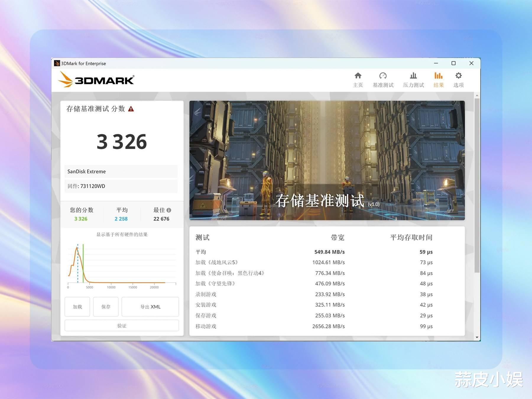Click the best score 22 676
The image size is (532, 399).
[161, 219]
